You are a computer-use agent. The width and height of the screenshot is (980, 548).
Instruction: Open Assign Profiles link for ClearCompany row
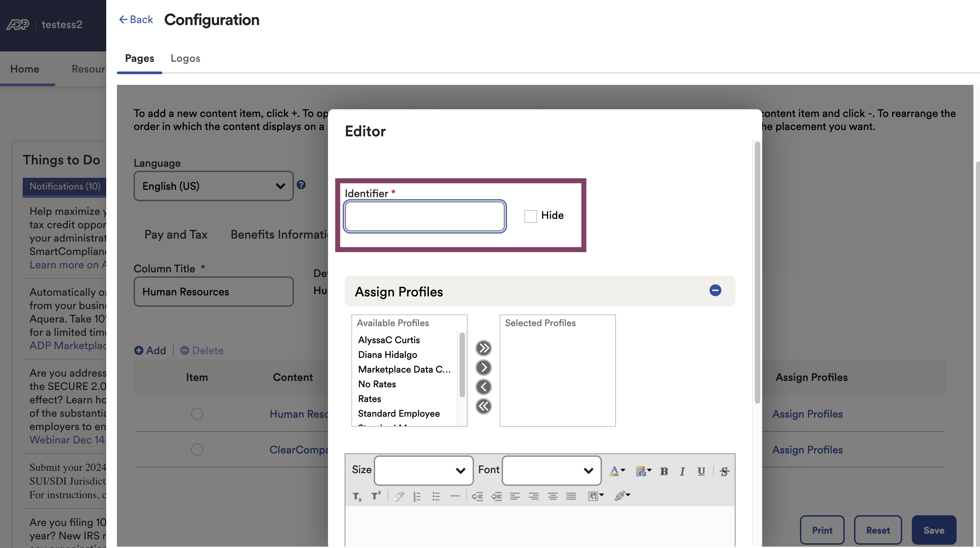(807, 450)
